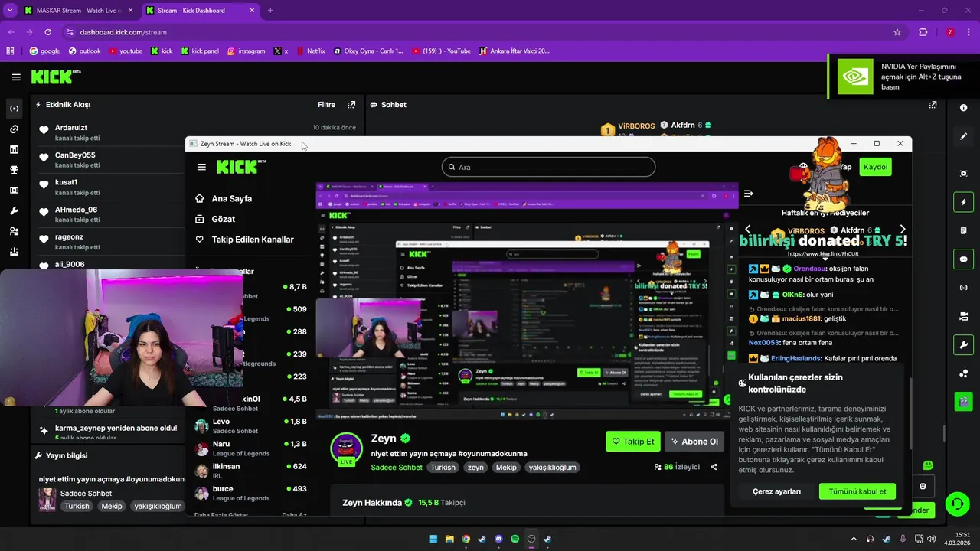The width and height of the screenshot is (980, 551).
Task: Open the analytics bar-chart icon in dashboard sidebar
Action: [14, 149]
